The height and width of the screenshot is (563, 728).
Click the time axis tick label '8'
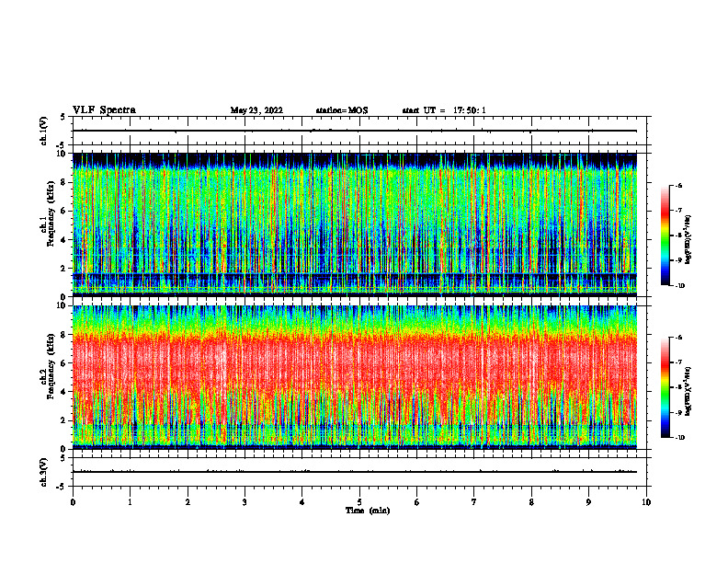pyautogui.click(x=531, y=502)
